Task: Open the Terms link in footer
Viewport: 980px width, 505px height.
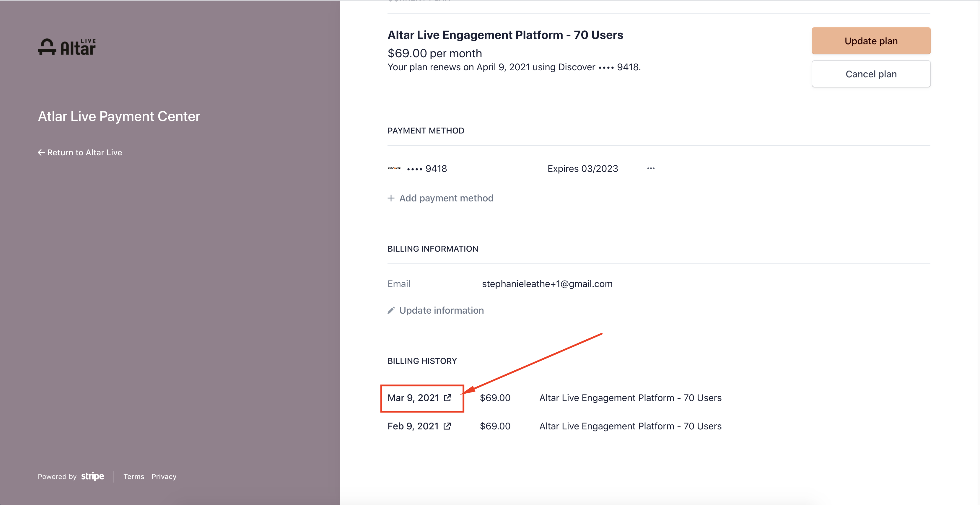Action: [x=134, y=476]
